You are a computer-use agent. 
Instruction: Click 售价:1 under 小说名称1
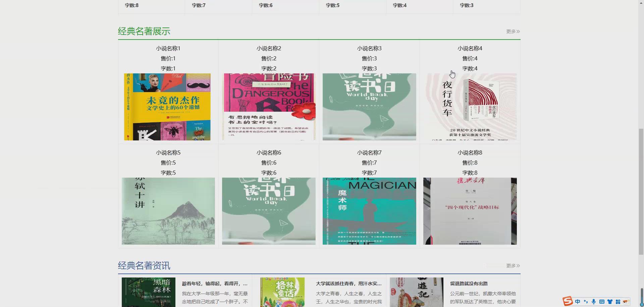click(x=168, y=59)
